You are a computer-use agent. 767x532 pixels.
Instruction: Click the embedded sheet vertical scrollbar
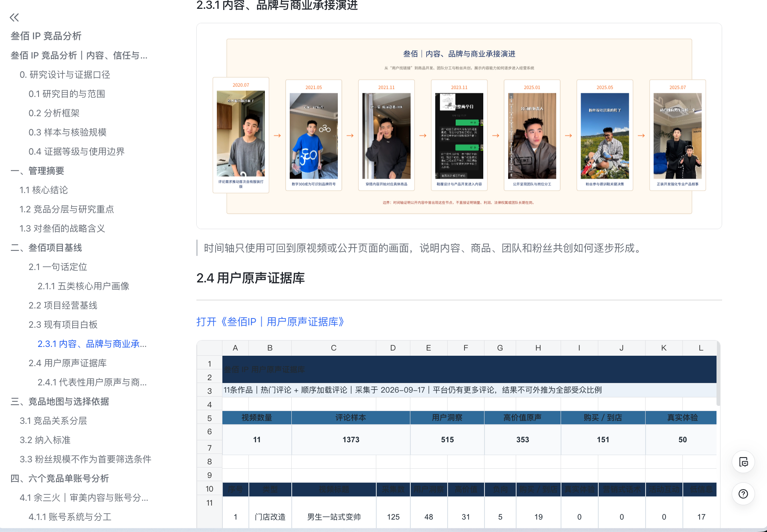click(718, 373)
